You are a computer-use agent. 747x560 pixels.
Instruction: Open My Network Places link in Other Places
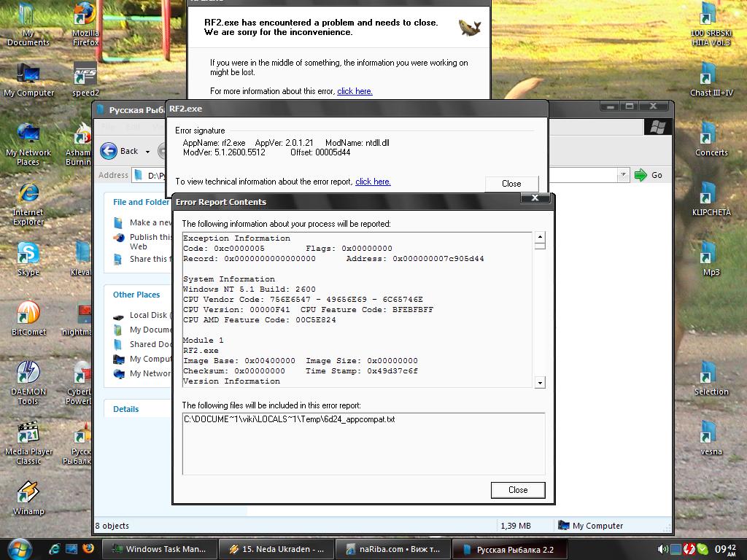[x=143, y=374]
